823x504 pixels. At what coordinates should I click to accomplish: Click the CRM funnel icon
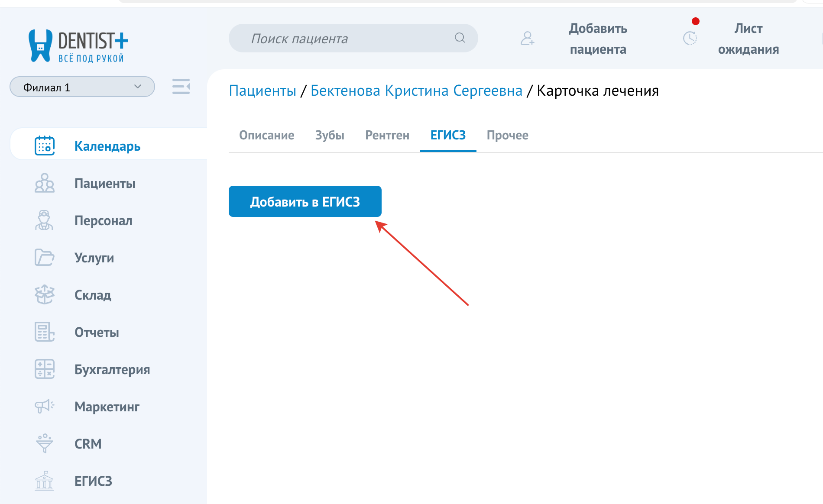click(45, 444)
